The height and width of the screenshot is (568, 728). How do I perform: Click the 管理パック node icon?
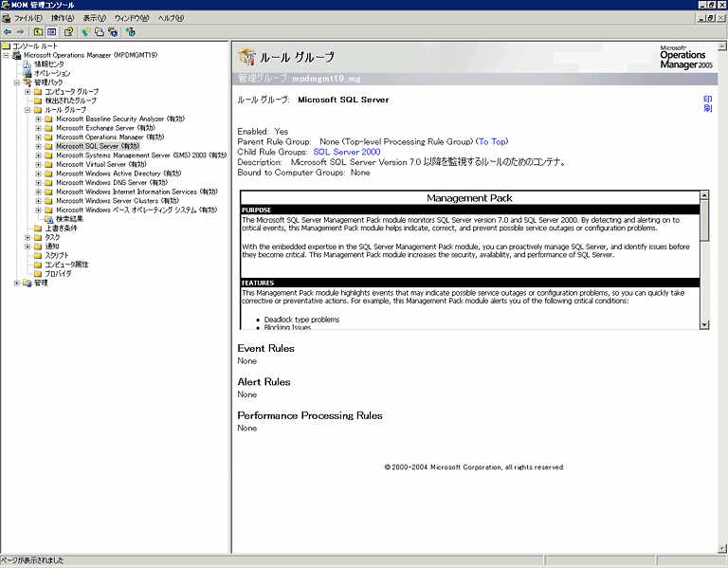[x=27, y=82]
